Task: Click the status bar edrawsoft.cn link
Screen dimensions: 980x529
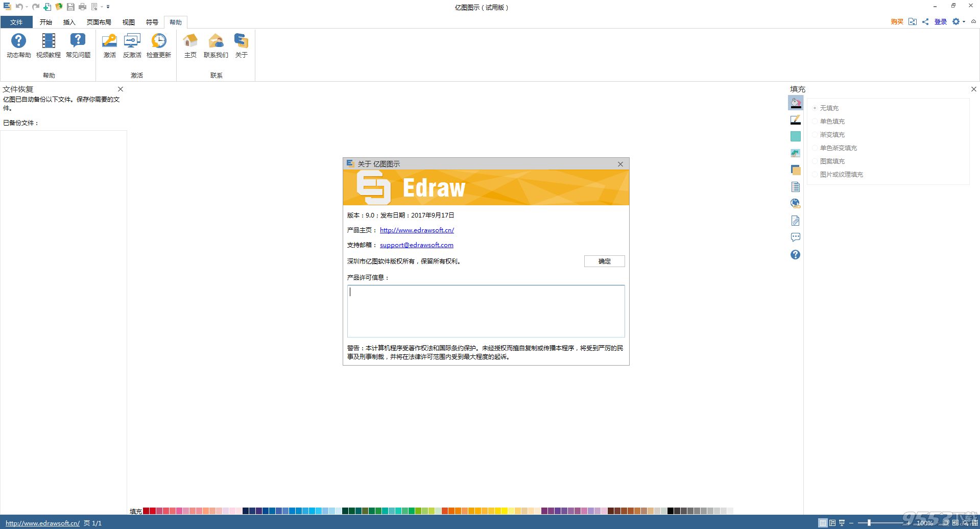Action: tap(43, 523)
